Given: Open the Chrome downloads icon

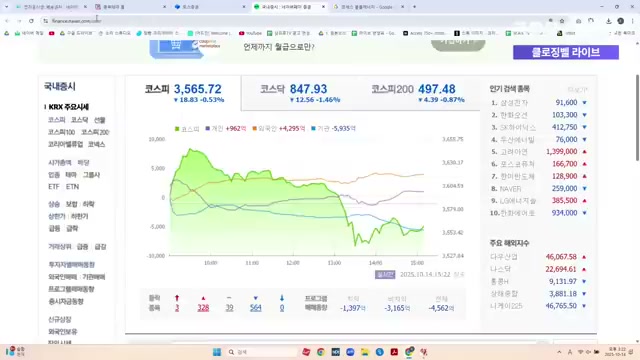Looking at the screenshot, I should point(609,21).
